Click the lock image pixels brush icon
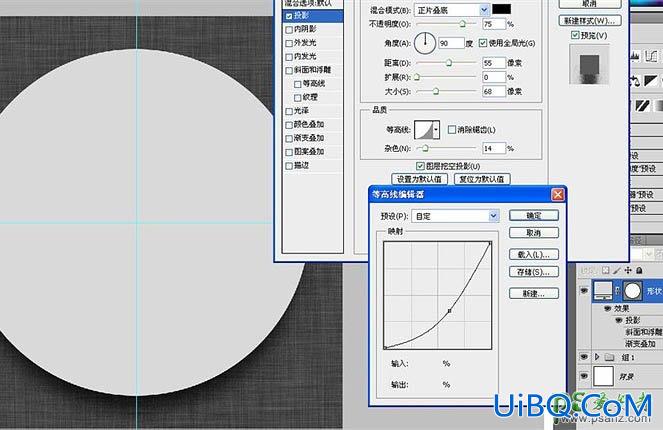Screen dimensions: 663x430 click(x=616, y=270)
